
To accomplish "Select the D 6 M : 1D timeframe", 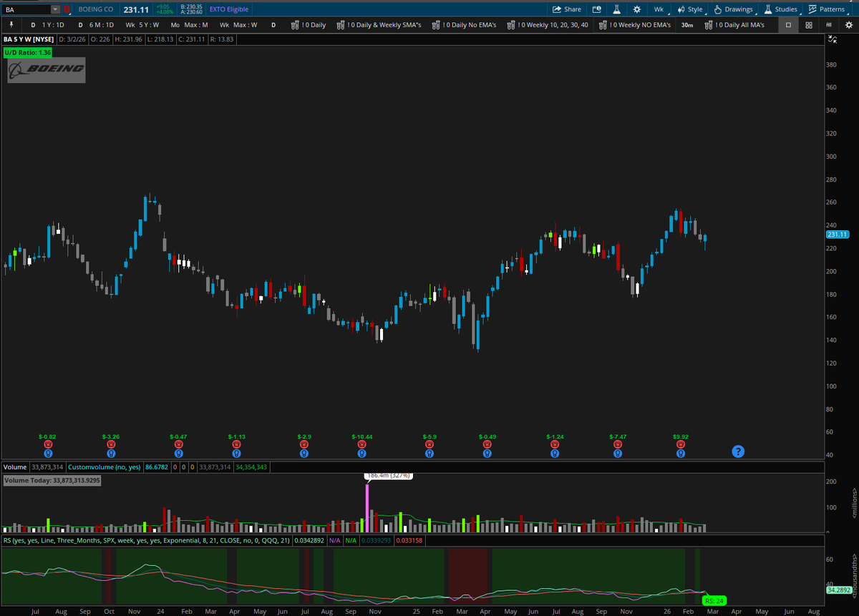I will pyautogui.click(x=96, y=24).
